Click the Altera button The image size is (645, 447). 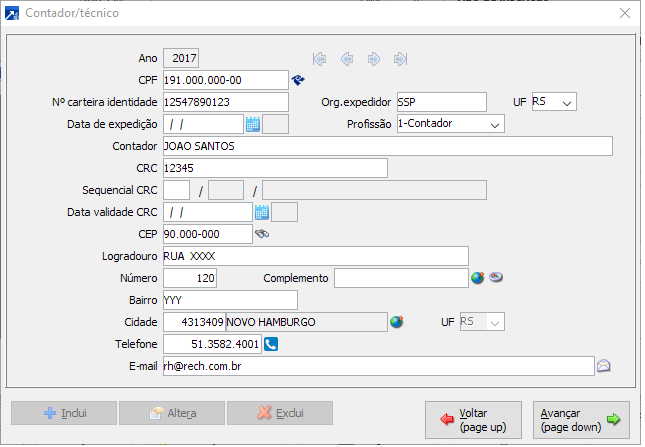172,413
